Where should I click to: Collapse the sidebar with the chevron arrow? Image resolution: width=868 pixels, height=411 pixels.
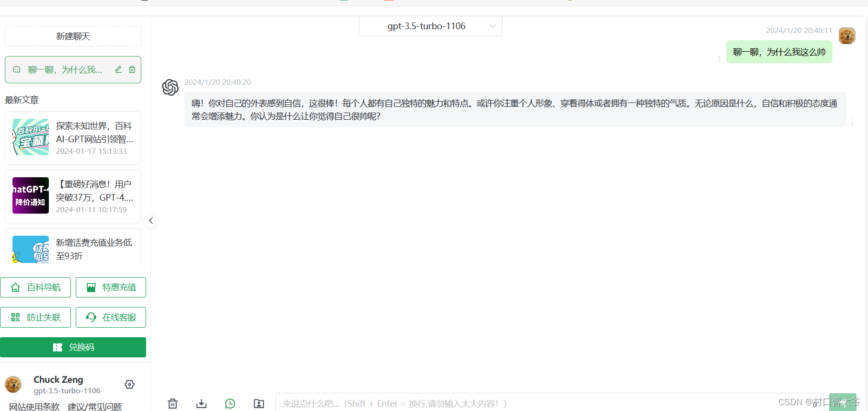click(151, 220)
